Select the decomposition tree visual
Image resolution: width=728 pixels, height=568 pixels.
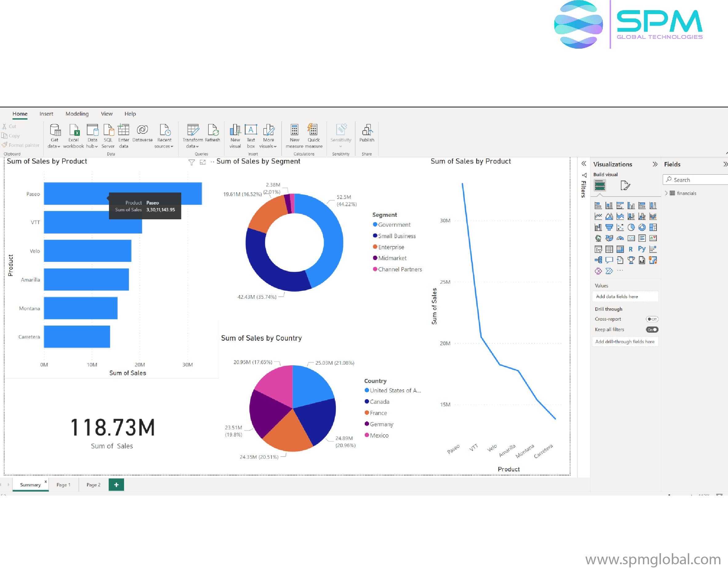[x=598, y=260]
